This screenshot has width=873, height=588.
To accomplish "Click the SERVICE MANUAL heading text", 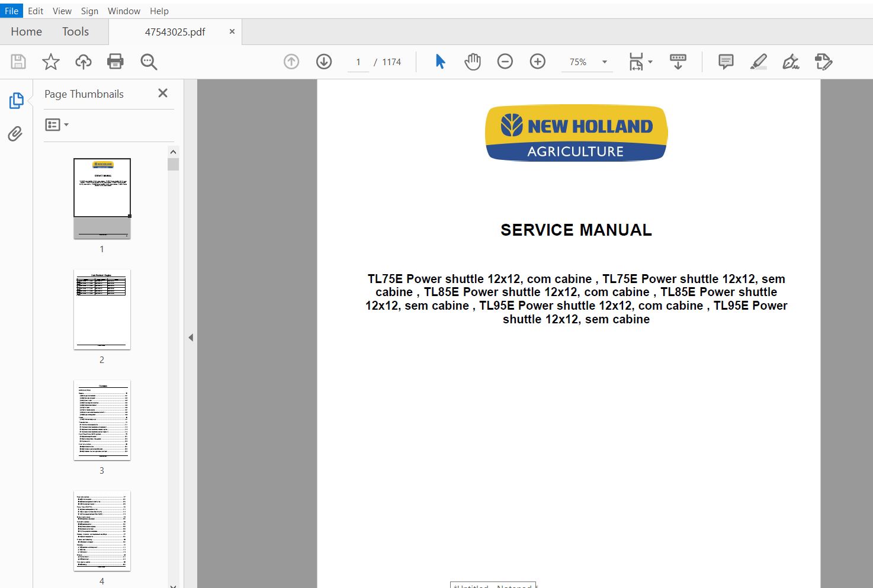I will [x=576, y=230].
